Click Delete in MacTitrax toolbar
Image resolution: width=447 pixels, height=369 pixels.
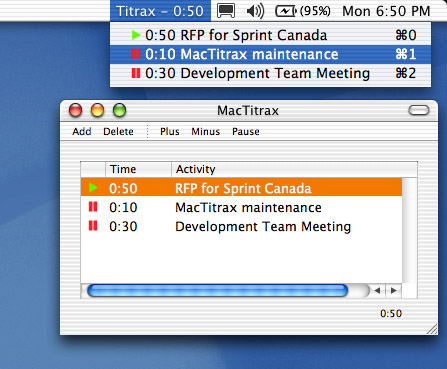pyautogui.click(x=118, y=132)
